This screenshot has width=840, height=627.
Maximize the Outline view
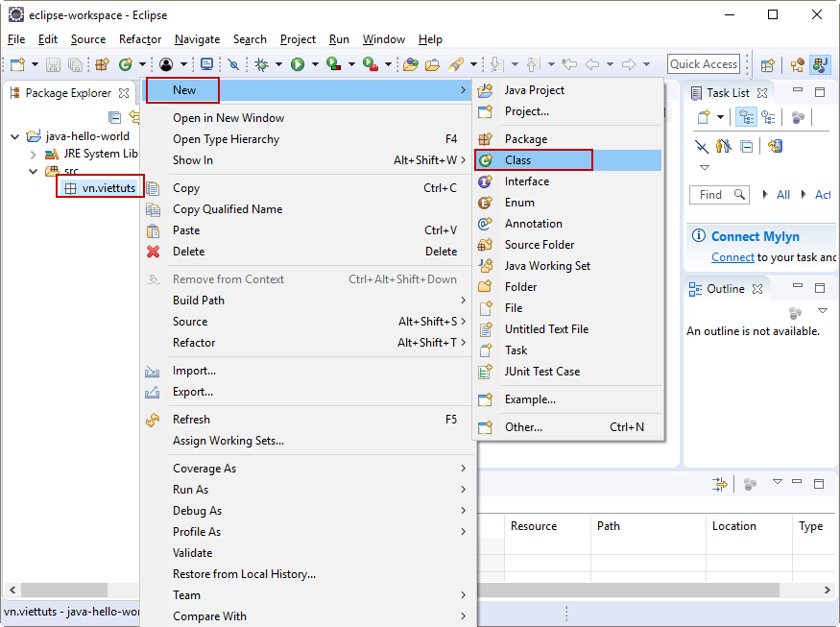point(820,288)
